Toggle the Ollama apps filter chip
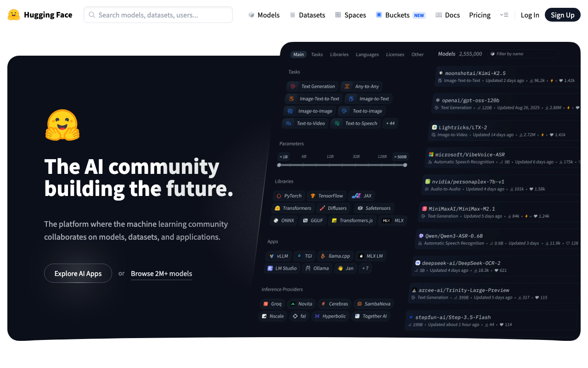This screenshot has width=588, height=368. [317, 268]
